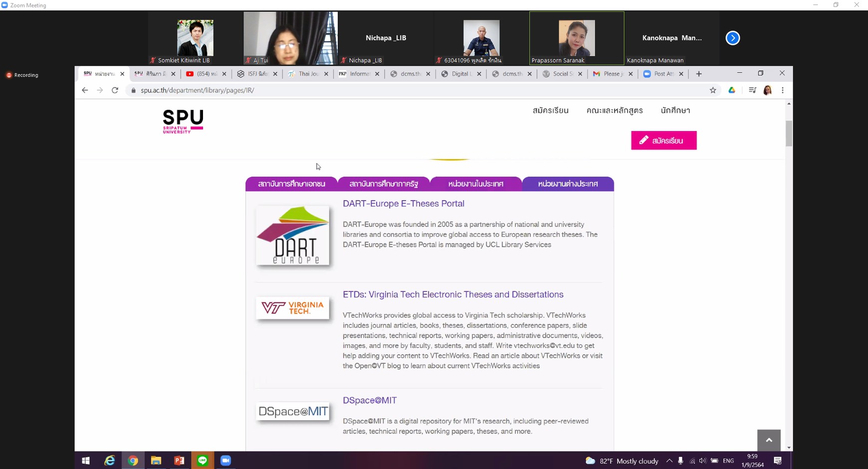Close the Gmail Please tab

pyautogui.click(x=631, y=74)
